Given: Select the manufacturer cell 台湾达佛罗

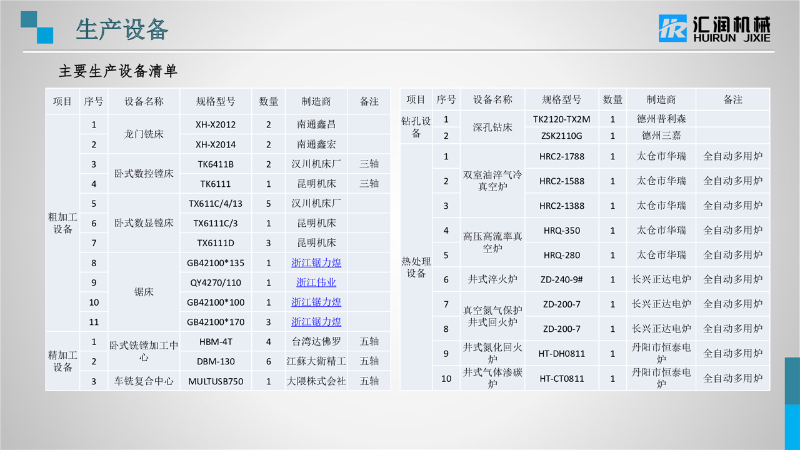Looking at the screenshot, I should pyautogui.click(x=316, y=341).
